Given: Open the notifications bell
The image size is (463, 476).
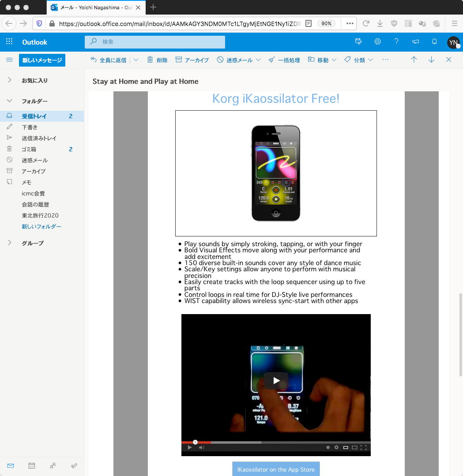Looking at the screenshot, I should (434, 41).
